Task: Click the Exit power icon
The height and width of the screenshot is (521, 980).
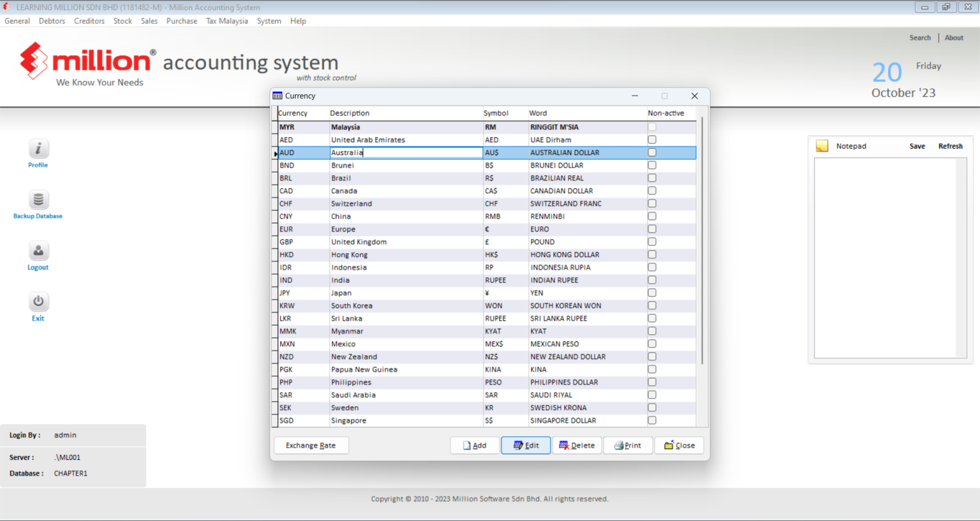Action: (x=38, y=302)
